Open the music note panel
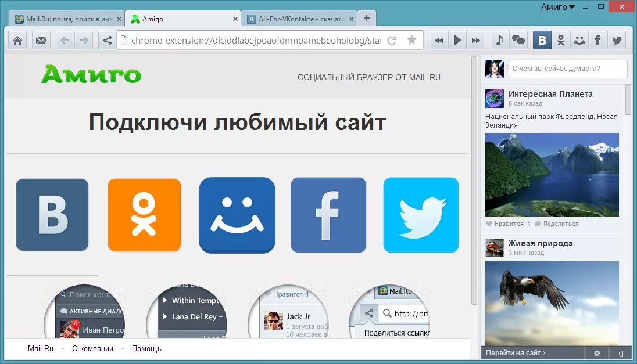Image resolution: width=637 pixels, height=364 pixels. tap(500, 40)
